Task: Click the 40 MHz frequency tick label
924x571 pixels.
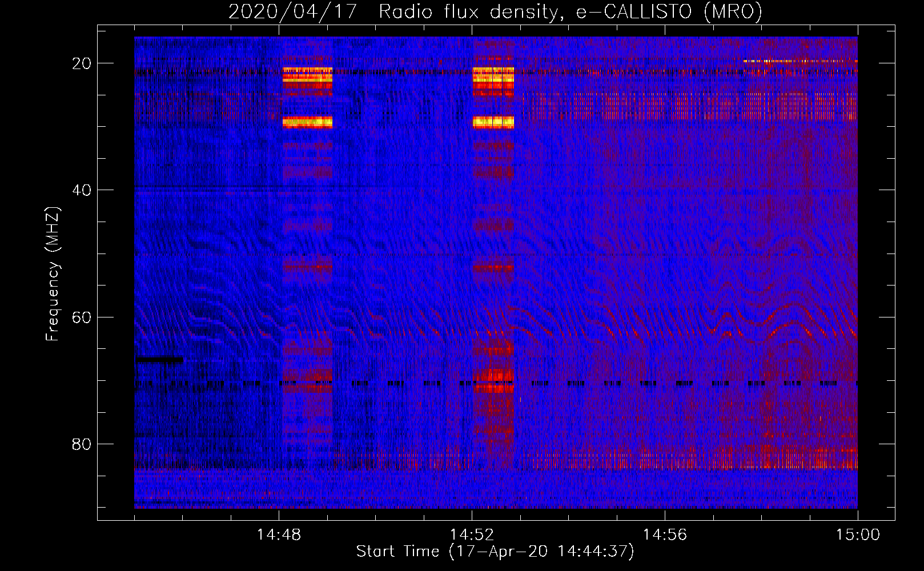Action: pyautogui.click(x=82, y=190)
